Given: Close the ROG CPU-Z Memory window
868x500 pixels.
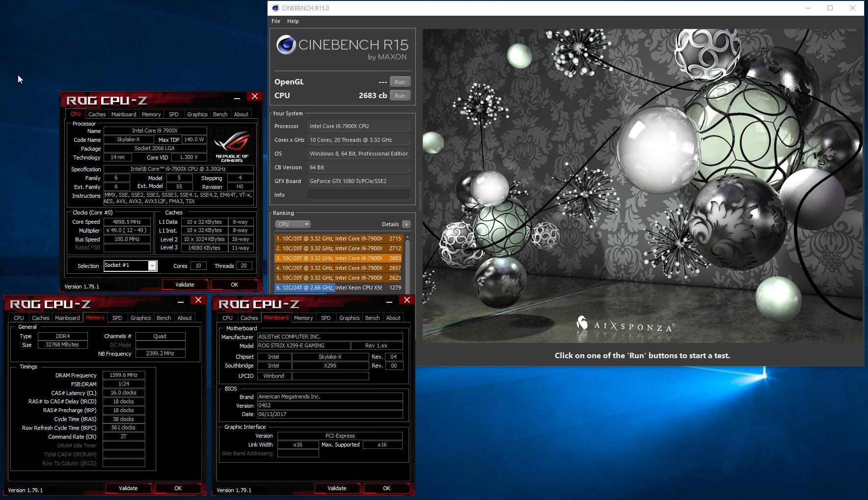Looking at the screenshot, I should [x=198, y=300].
